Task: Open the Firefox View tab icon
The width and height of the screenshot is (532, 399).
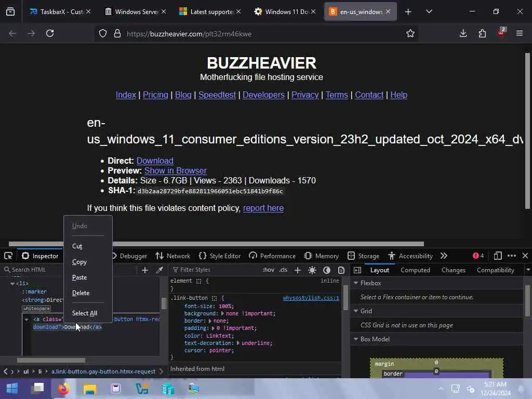Action: coord(10,11)
